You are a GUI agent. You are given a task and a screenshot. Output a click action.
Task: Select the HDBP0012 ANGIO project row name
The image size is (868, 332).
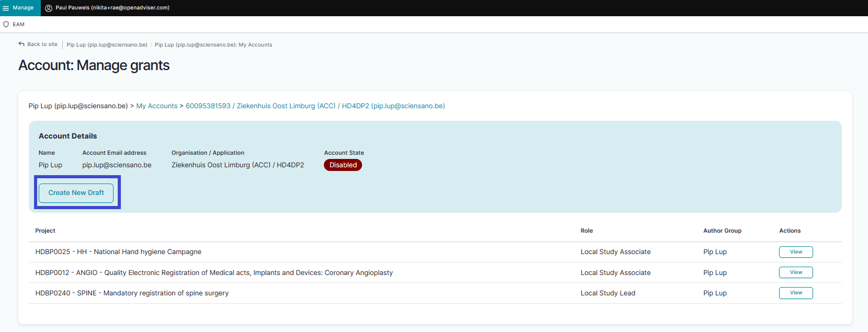coord(214,273)
